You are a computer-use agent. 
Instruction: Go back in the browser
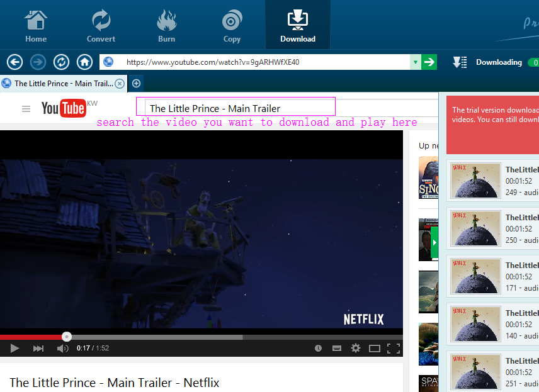(14, 62)
